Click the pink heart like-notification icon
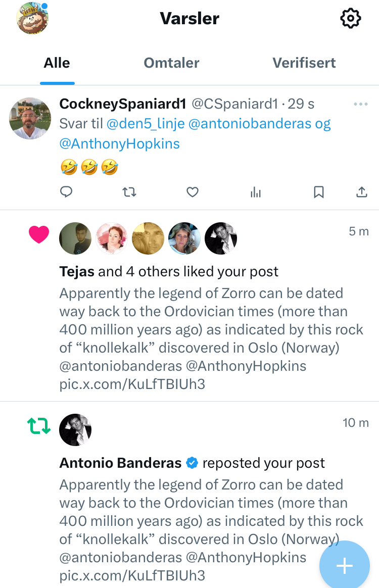Screen dimensions: 379x588 pyautogui.click(x=39, y=234)
